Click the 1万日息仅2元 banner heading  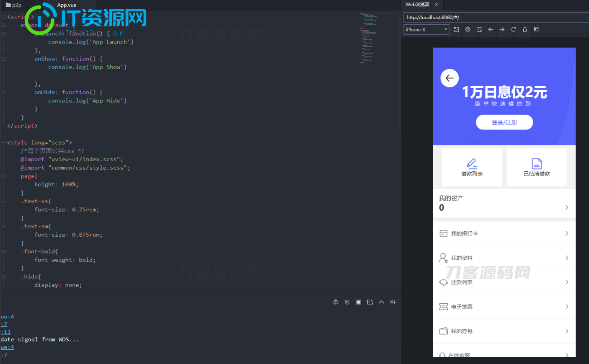[x=504, y=92]
